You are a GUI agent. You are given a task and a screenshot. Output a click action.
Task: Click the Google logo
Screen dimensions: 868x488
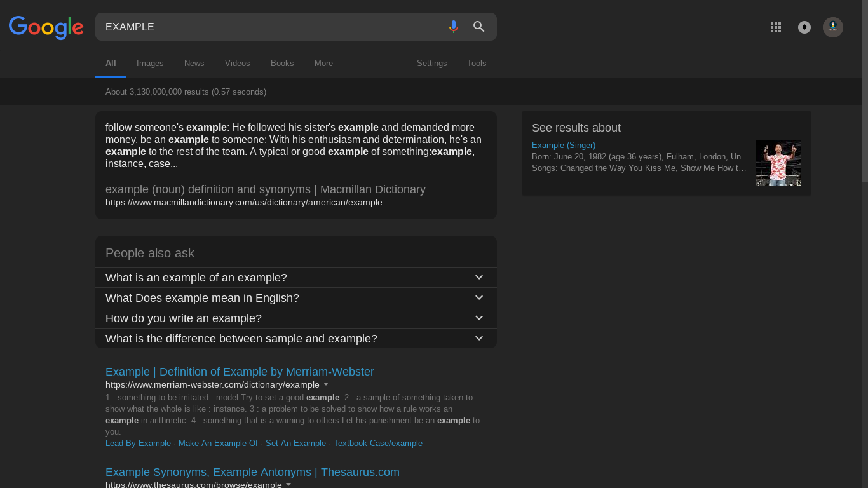(x=46, y=27)
